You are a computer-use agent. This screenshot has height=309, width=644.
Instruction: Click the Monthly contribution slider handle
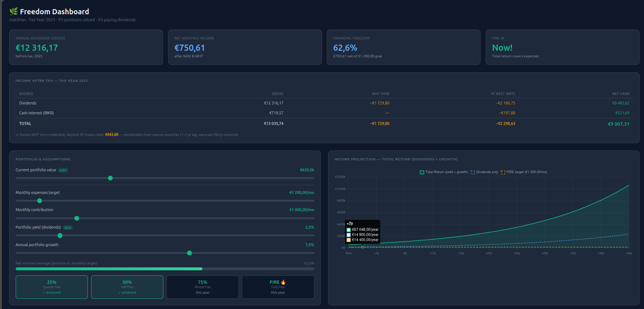(x=77, y=218)
